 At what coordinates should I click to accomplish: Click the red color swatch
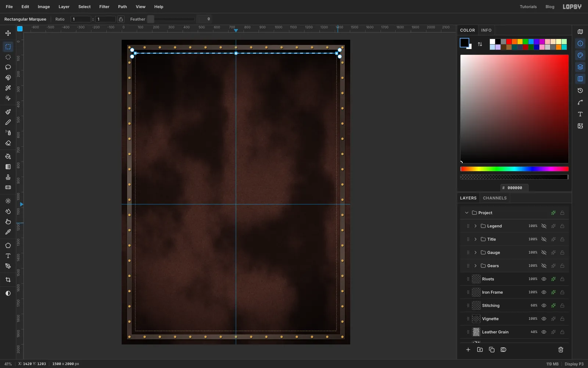click(x=509, y=42)
